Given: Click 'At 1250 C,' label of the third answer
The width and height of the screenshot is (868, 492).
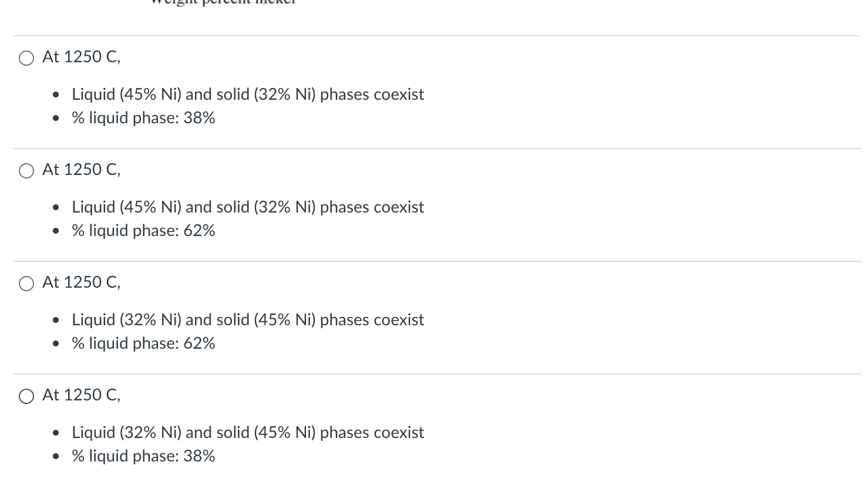Looking at the screenshot, I should (81, 282).
